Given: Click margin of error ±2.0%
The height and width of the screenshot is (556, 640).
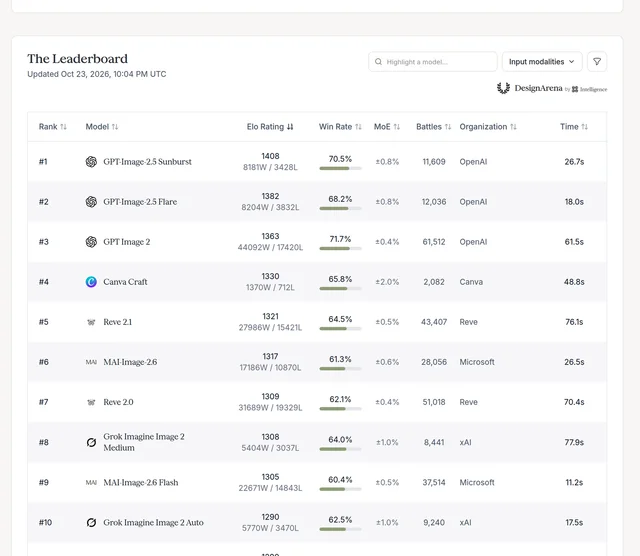Looking at the screenshot, I should 387,282.
